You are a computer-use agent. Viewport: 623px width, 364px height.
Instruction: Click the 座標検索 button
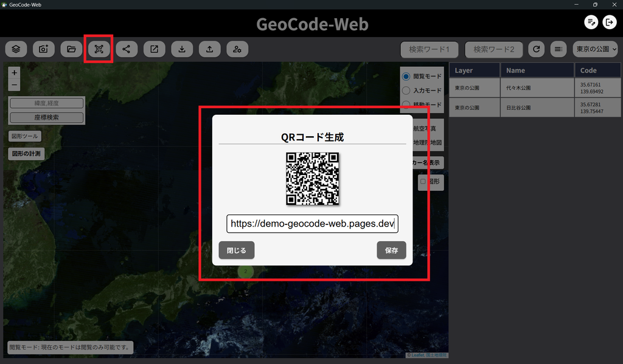[46, 117]
